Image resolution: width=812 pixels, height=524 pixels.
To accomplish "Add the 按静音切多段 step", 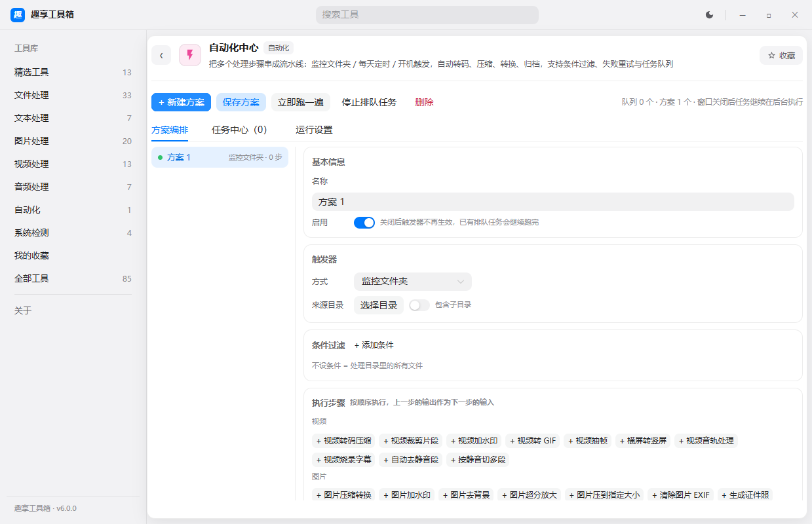I will pyautogui.click(x=478, y=460).
